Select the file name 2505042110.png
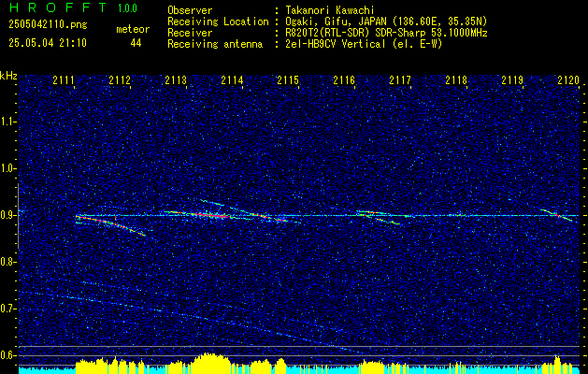Screen dimensions: 588x374 (x=48, y=24)
